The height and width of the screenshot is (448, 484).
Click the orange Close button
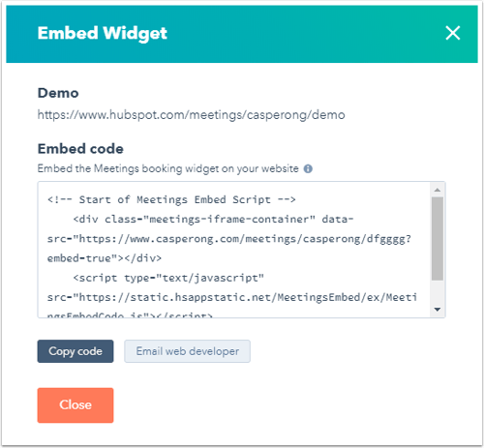76,405
